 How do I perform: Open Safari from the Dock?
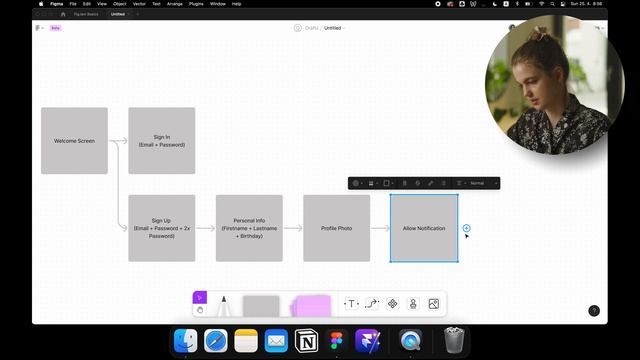coord(216,340)
